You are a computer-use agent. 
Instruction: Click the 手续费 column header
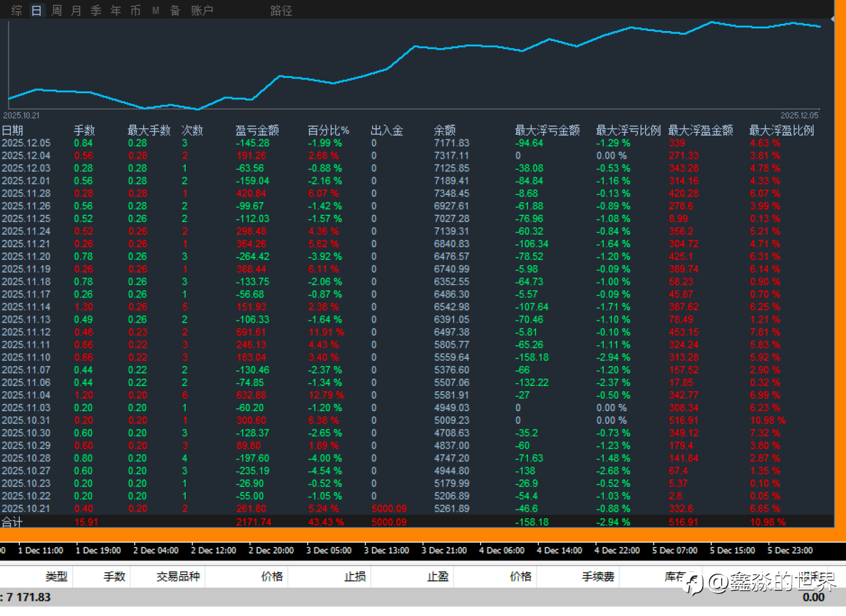point(597,576)
